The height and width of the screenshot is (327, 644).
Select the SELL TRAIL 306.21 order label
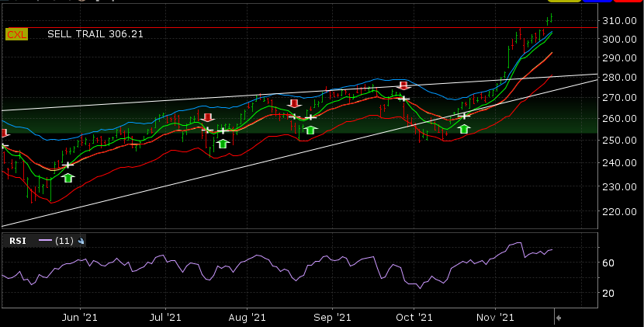95,34
